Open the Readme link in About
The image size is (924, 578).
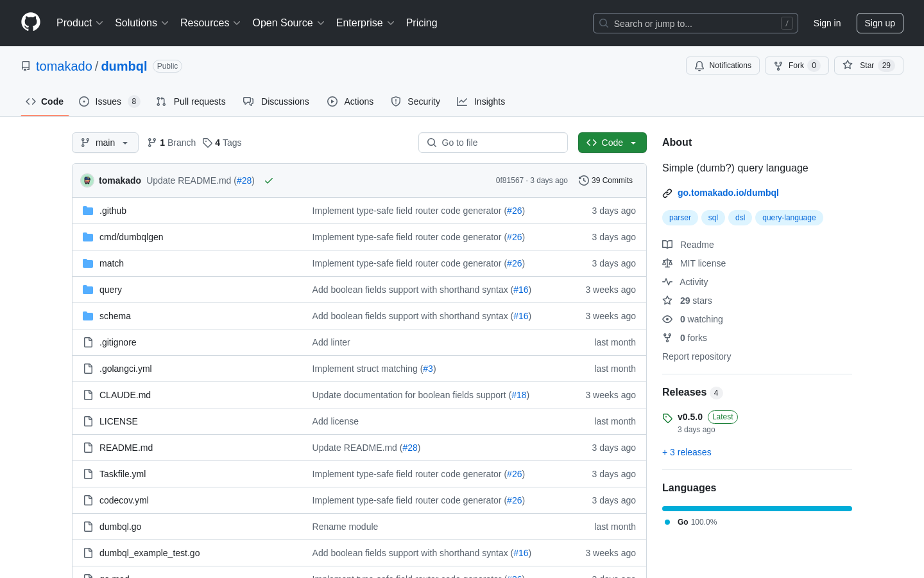(688, 245)
